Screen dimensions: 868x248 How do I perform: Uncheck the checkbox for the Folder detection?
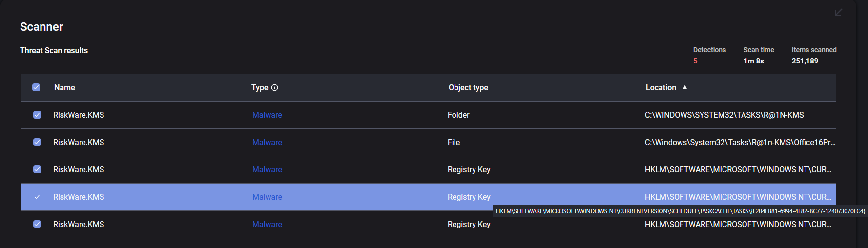37,115
